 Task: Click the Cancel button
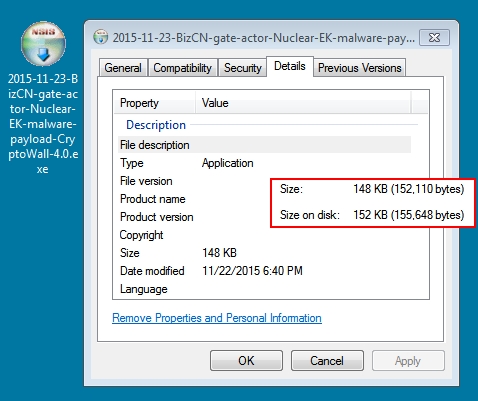(327, 361)
